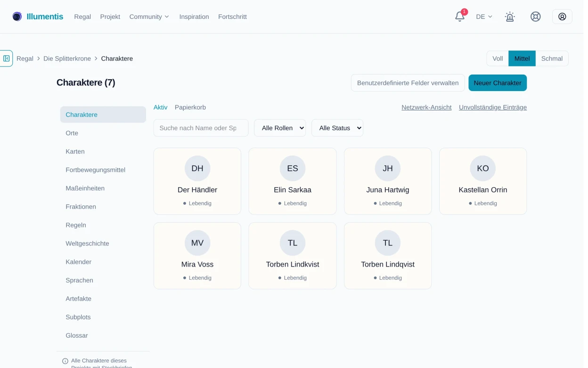Open the Inspiration page
Screen dimensions: 588x368
[x=194, y=17]
